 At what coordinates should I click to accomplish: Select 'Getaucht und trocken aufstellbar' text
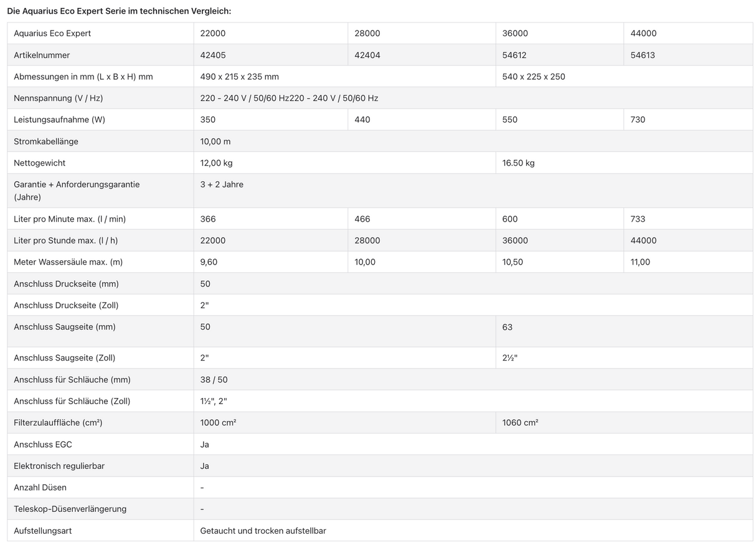click(x=263, y=531)
